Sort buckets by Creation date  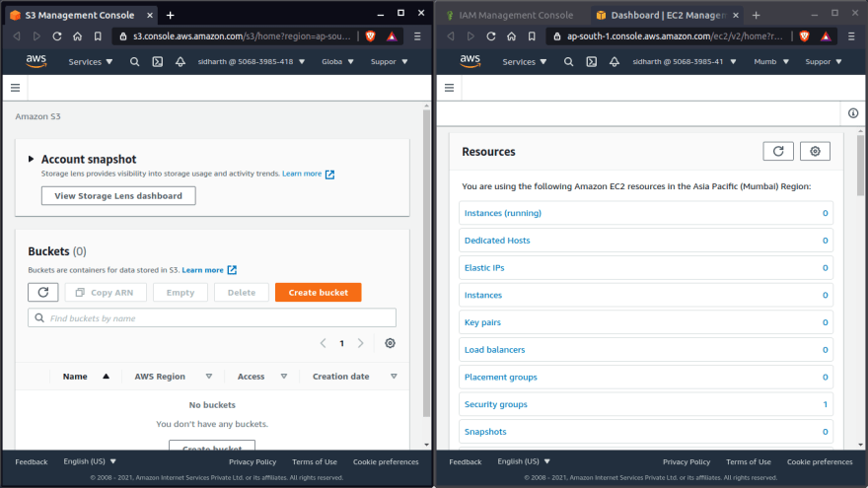[354, 377]
